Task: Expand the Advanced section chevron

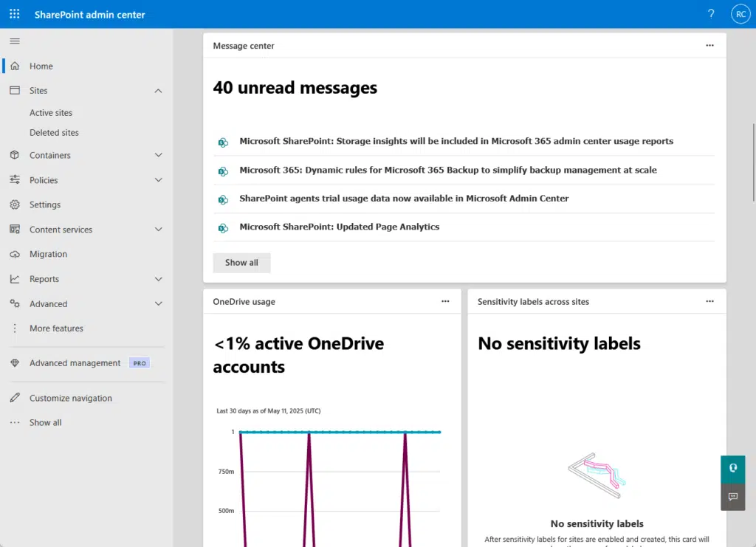Action: click(x=158, y=303)
